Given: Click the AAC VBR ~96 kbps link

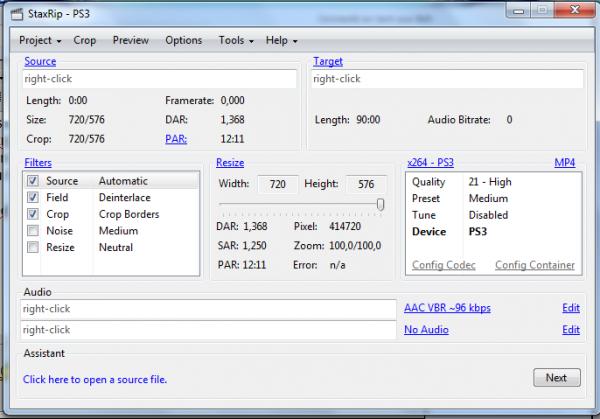Looking at the screenshot, I should (447, 308).
